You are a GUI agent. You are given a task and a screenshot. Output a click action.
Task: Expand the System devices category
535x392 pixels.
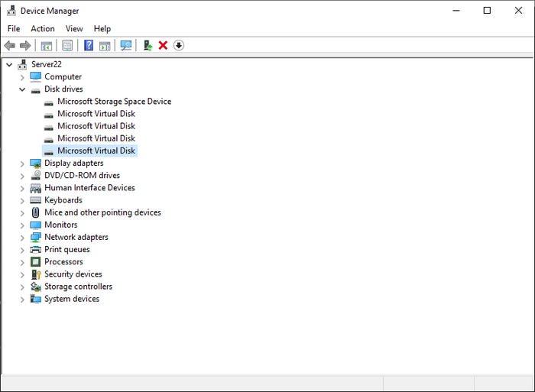coord(22,300)
